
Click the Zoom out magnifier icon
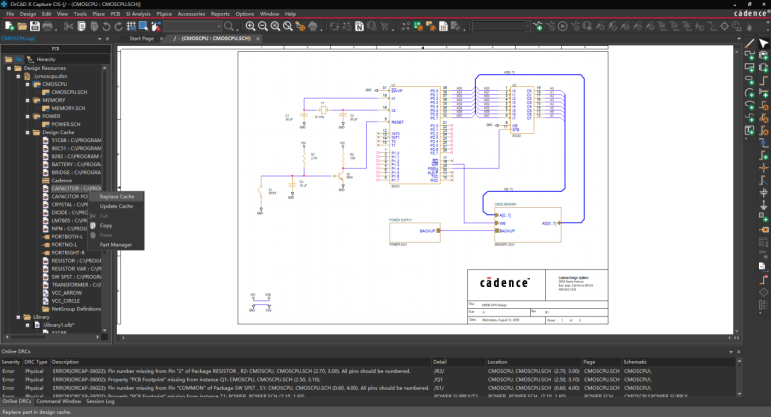click(x=262, y=26)
